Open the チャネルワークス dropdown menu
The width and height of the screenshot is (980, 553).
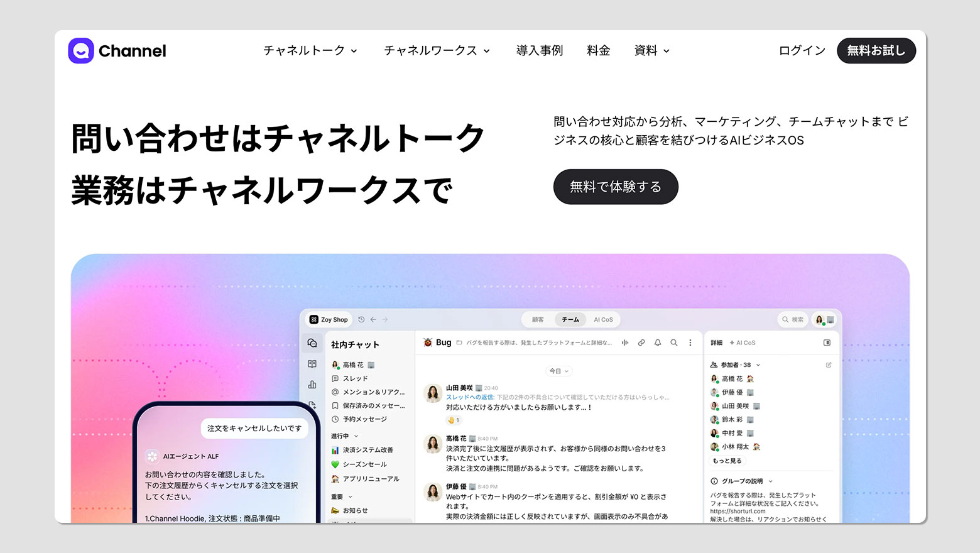coord(437,50)
